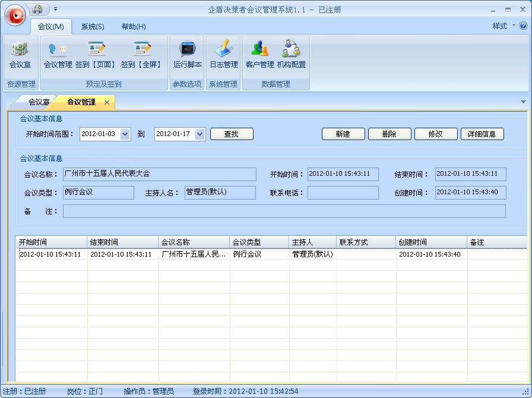Click the 新建 button
The image size is (532, 398).
tap(343, 134)
